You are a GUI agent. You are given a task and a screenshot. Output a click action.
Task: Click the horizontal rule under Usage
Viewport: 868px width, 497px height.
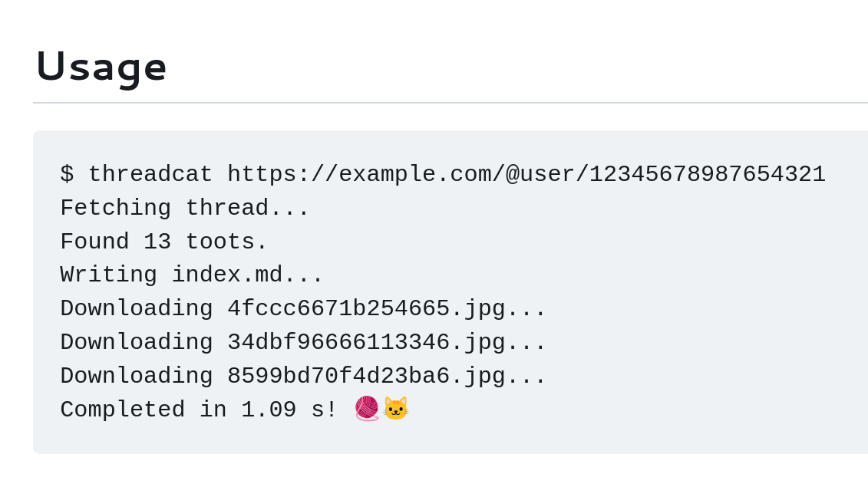tap(451, 102)
